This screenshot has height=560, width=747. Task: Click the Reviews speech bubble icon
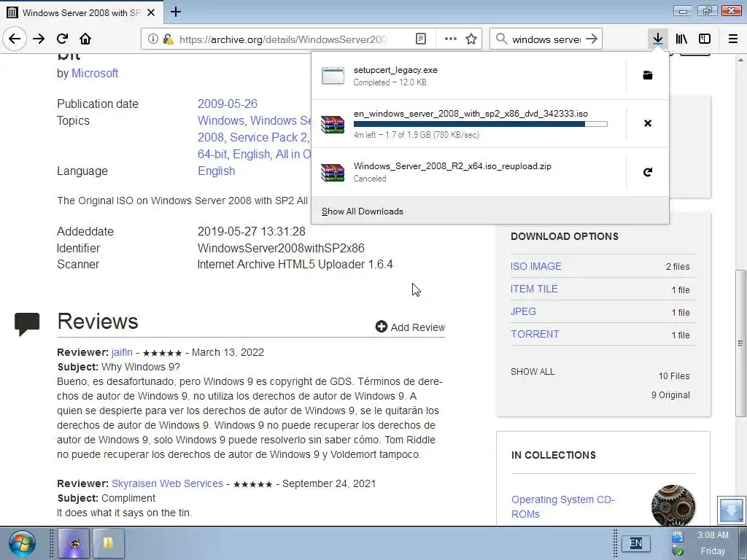(27, 324)
